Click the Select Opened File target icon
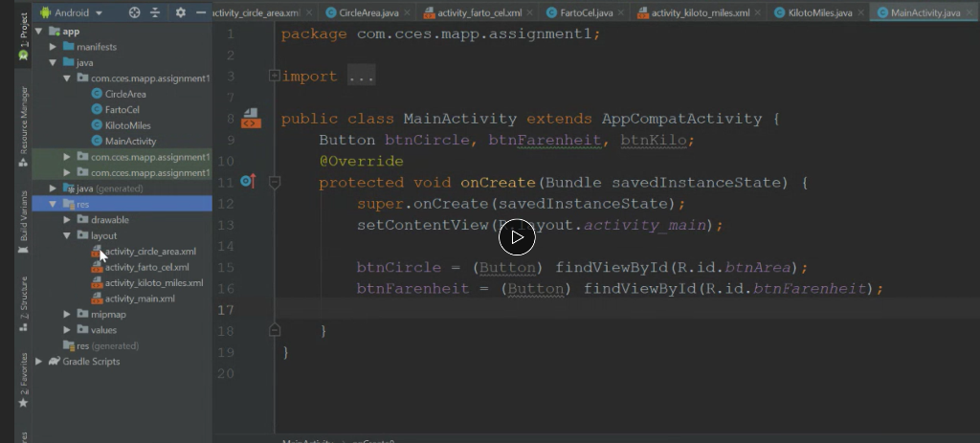Viewport: 980px width, 443px height. click(134, 12)
